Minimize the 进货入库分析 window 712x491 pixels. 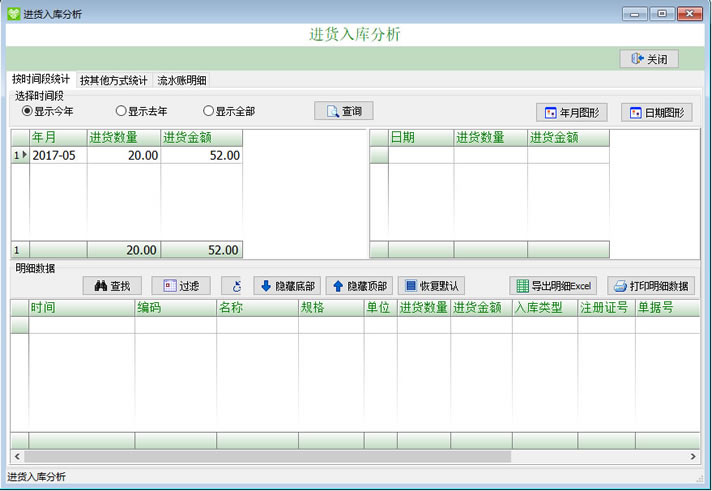click(635, 14)
